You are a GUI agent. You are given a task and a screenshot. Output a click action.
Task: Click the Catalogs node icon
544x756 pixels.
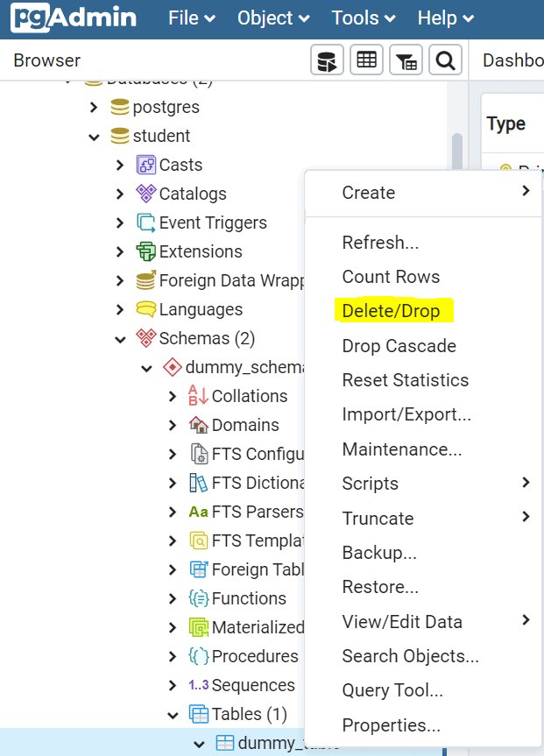click(146, 194)
